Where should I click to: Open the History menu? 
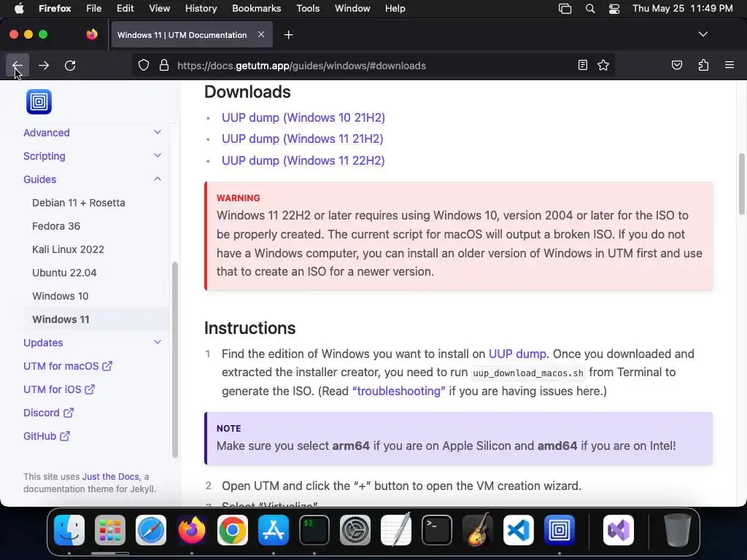pos(201,9)
